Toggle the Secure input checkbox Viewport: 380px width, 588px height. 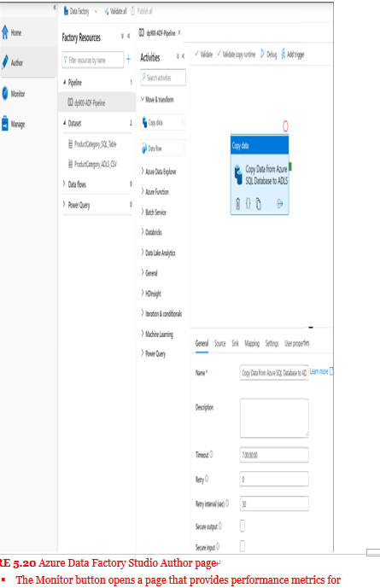243,545
